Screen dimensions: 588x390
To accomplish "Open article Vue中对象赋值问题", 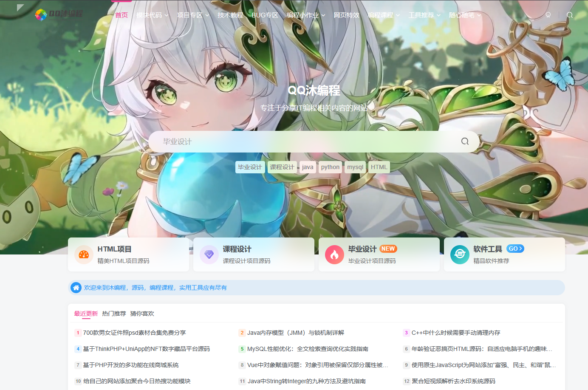I will point(318,365).
